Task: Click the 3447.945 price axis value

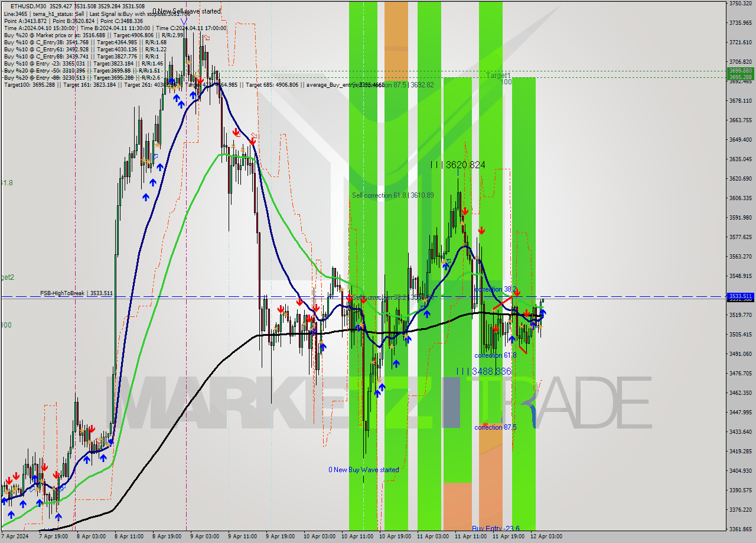Action: coord(740,413)
